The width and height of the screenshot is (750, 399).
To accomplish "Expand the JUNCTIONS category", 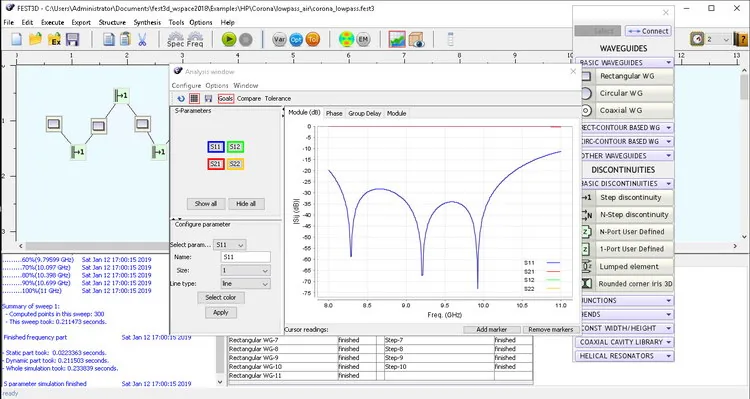I will (x=625, y=300).
